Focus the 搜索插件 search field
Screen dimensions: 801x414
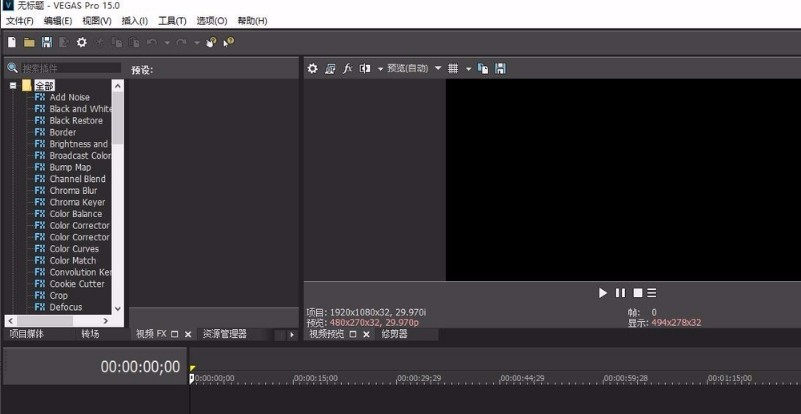(71, 68)
